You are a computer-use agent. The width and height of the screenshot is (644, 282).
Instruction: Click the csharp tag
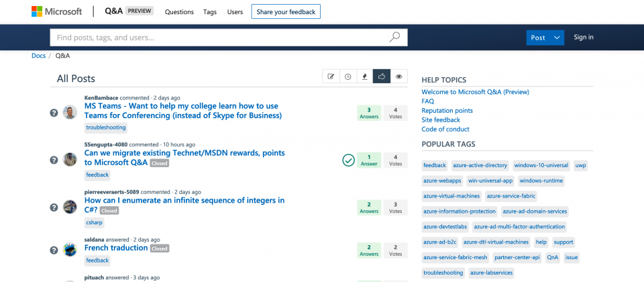tap(94, 222)
